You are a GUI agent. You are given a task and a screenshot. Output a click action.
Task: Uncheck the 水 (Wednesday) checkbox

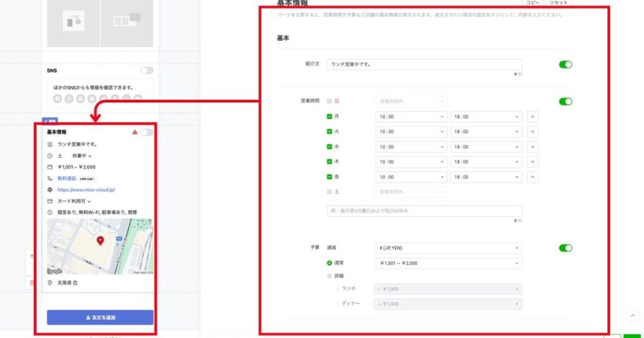(330, 147)
